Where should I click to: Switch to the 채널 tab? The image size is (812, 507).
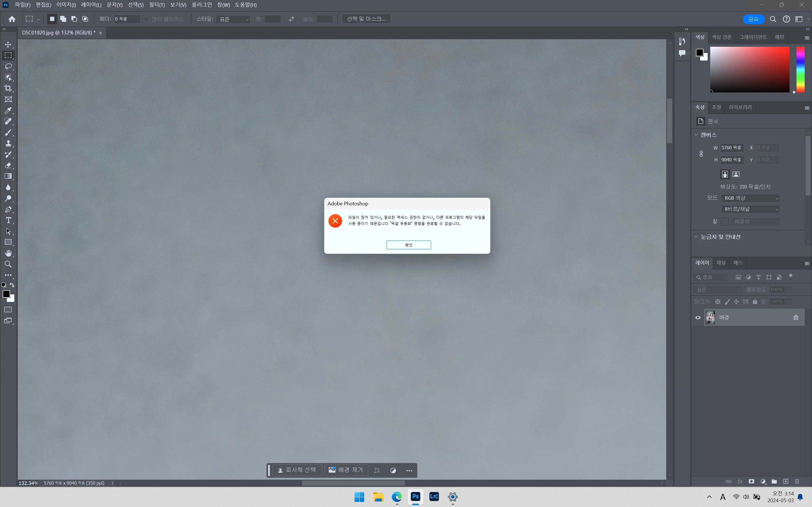(721, 263)
